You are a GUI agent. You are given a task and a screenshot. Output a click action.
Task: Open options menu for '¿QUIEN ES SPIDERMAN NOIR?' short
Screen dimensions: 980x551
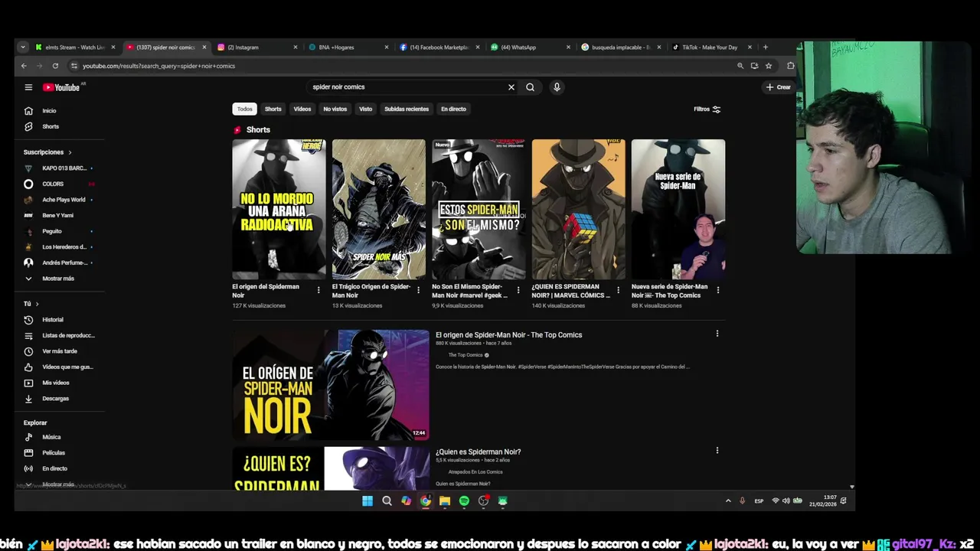[x=618, y=290]
